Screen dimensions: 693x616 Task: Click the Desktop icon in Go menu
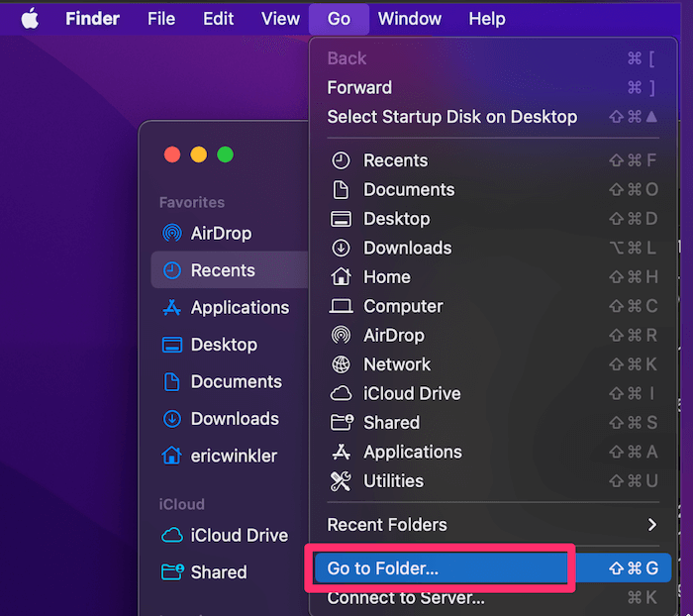point(341,219)
